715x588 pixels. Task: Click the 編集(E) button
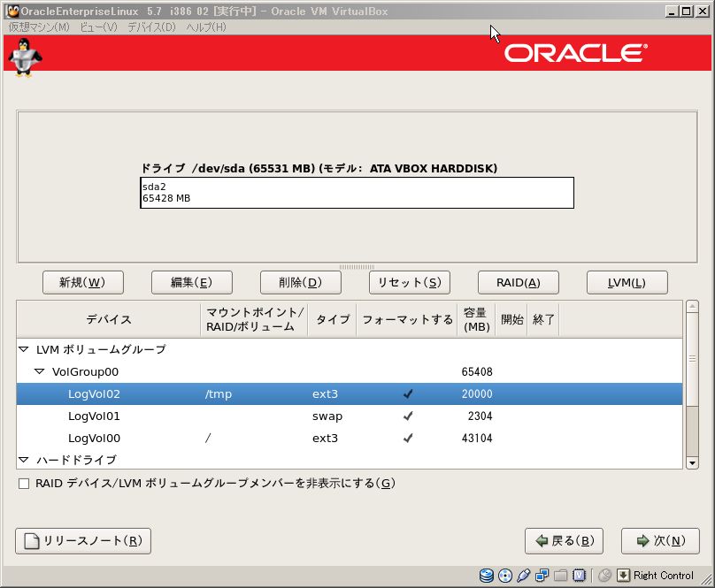192,283
